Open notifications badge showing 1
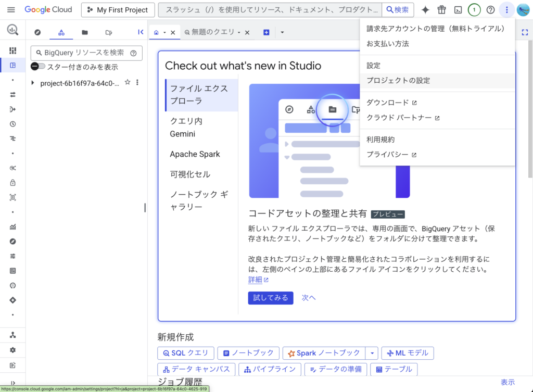 pyautogui.click(x=474, y=10)
